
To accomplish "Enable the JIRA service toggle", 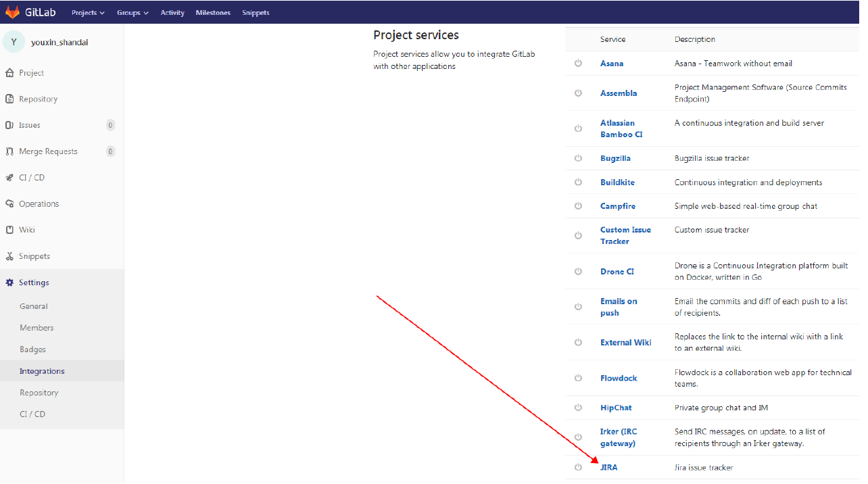I will (579, 466).
